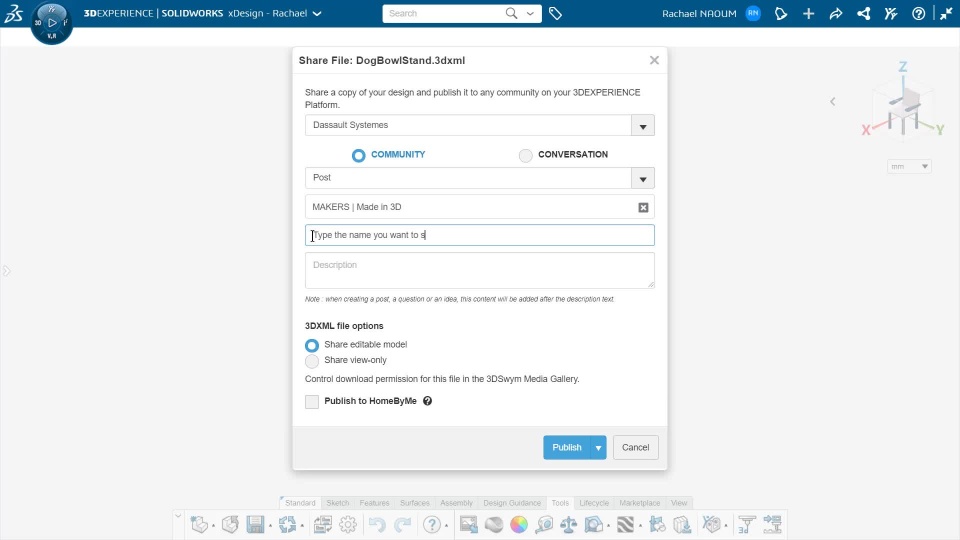Click the update refresh arrows icon
Viewport: 960px width, 540px height.
pyautogui.click(x=287, y=525)
